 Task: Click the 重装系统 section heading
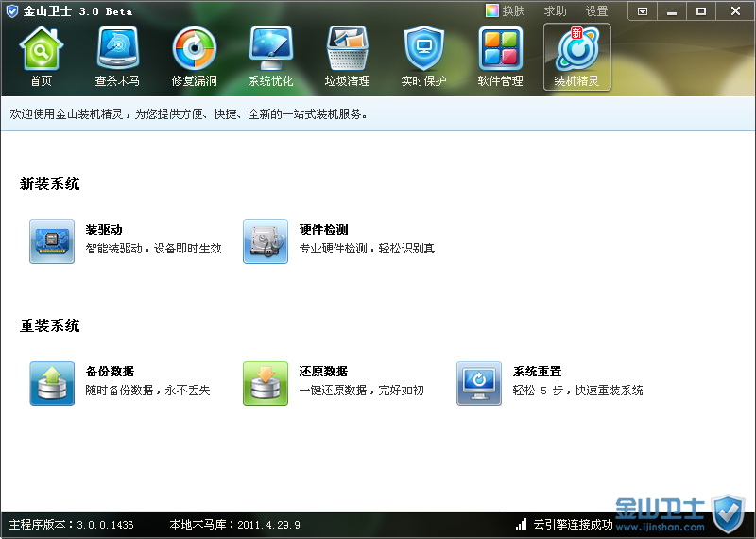(50, 325)
